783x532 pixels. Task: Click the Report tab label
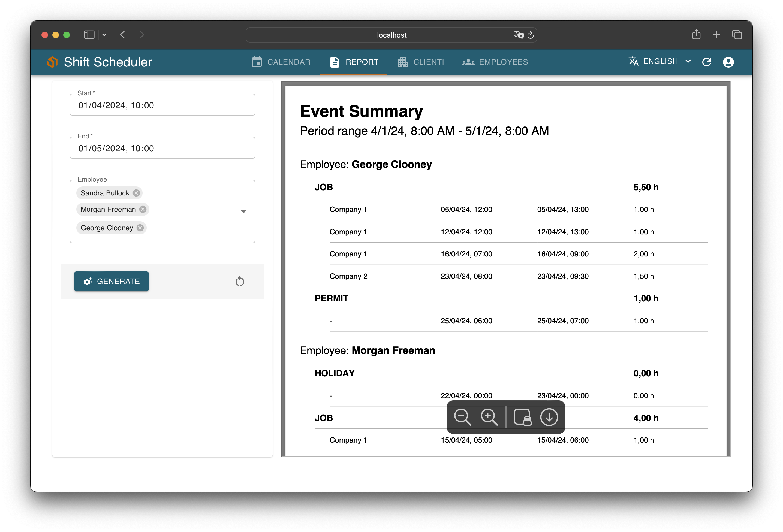(362, 62)
